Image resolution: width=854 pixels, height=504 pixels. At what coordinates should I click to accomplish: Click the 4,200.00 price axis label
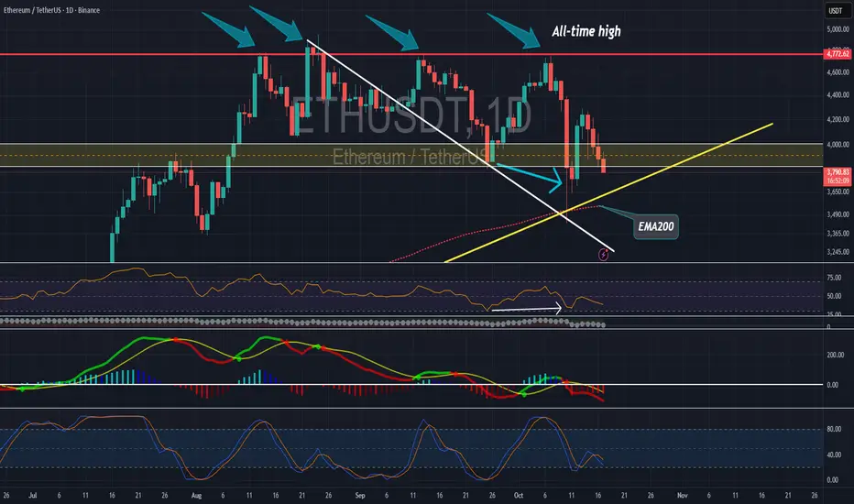[838, 120]
